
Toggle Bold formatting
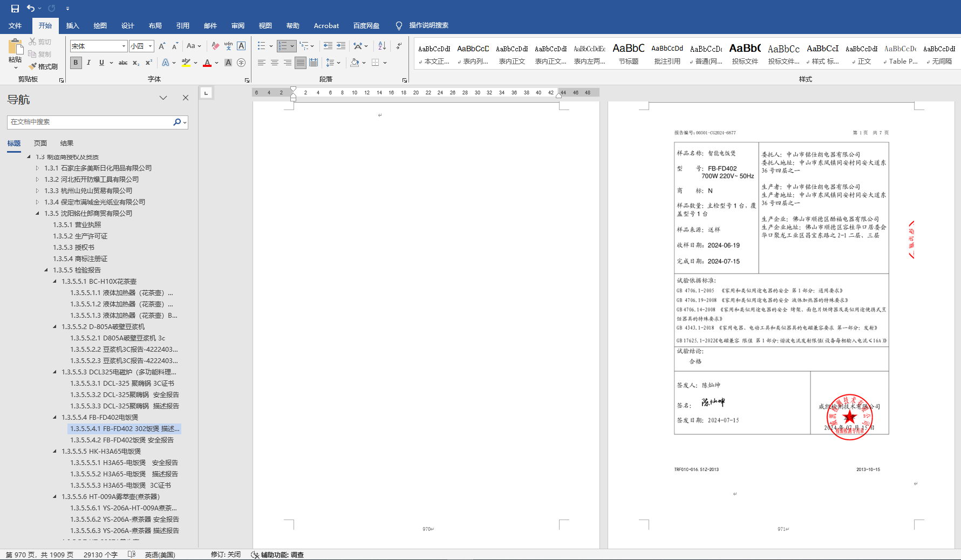76,63
